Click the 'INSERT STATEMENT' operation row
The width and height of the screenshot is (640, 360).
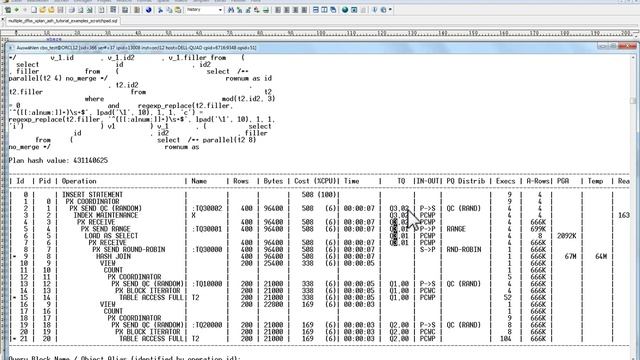click(92, 195)
